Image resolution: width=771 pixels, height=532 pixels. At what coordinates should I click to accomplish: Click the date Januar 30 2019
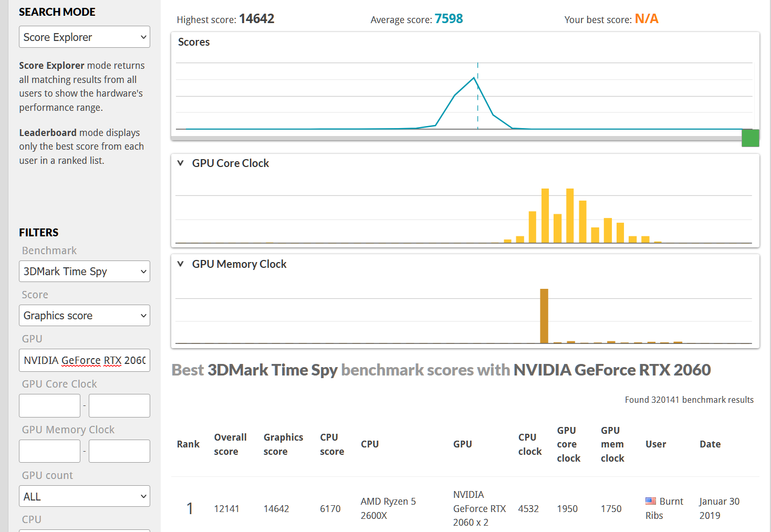tap(719, 508)
